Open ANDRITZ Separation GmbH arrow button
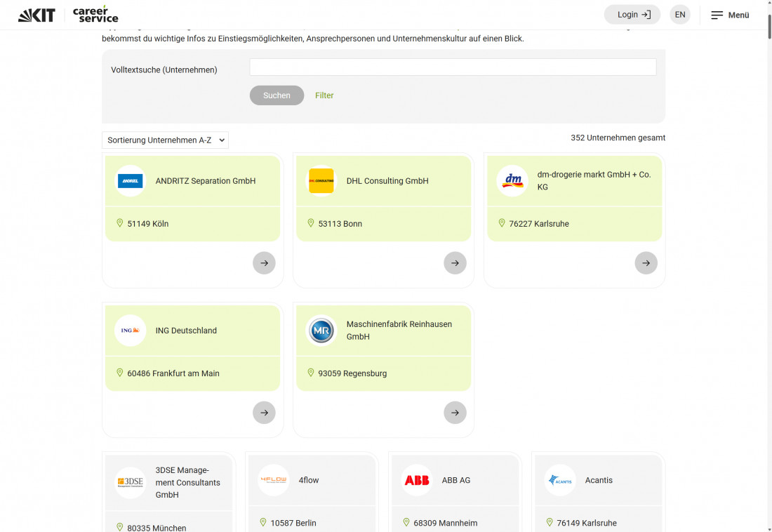The width and height of the screenshot is (772, 532). [264, 263]
